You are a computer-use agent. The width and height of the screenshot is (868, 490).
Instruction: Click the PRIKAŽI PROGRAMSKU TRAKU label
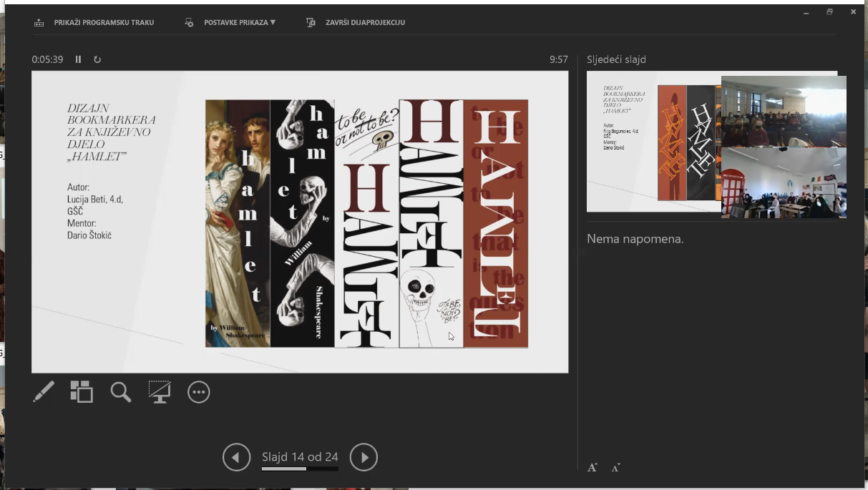(104, 23)
